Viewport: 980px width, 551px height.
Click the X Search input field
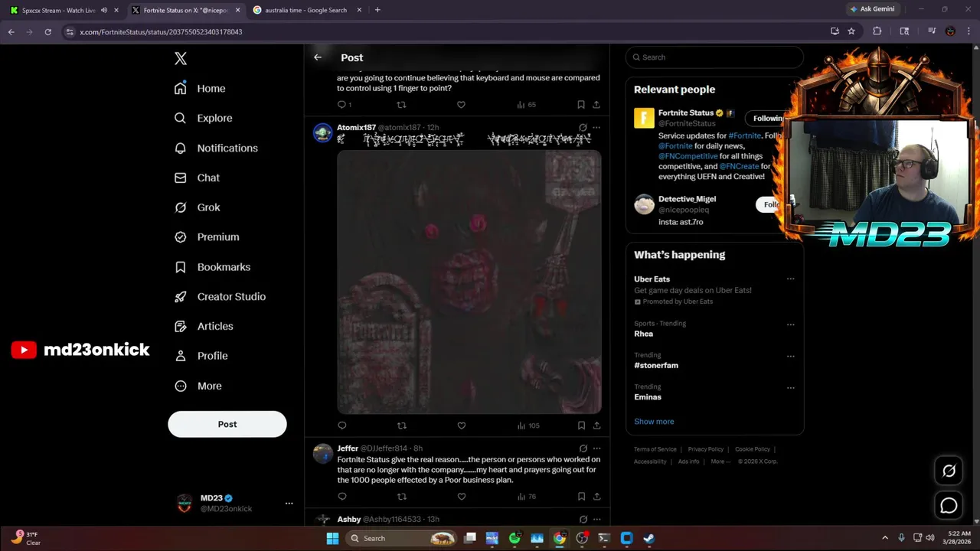714,57
